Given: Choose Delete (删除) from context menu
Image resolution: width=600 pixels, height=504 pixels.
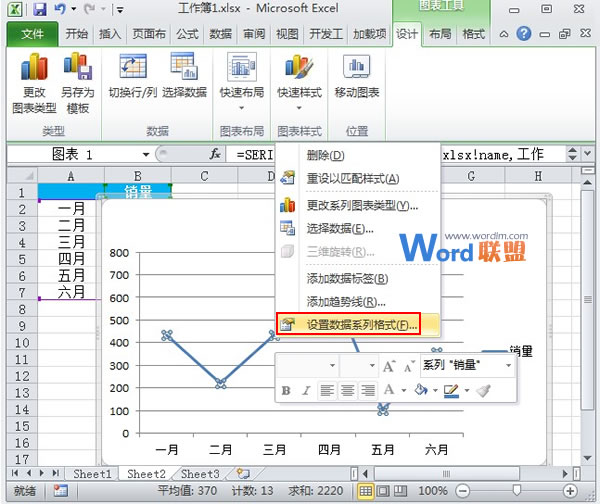Looking at the screenshot, I should (x=358, y=155).
